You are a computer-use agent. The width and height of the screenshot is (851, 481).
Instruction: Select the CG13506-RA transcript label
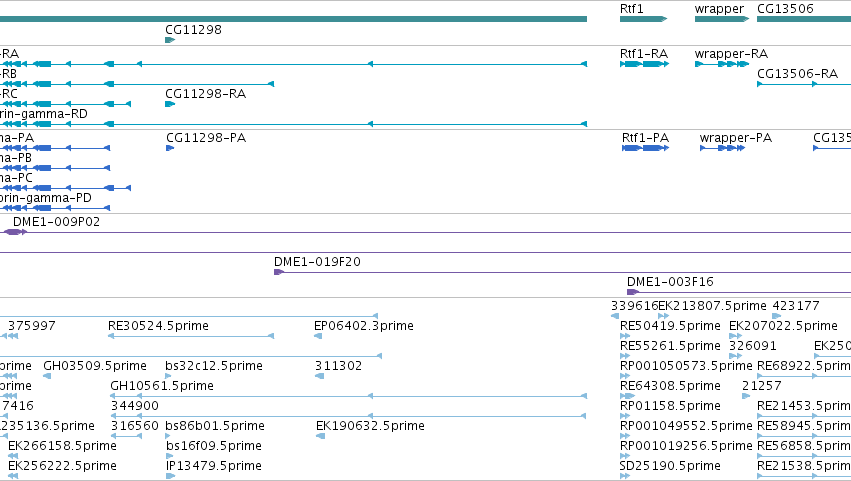coord(797,74)
